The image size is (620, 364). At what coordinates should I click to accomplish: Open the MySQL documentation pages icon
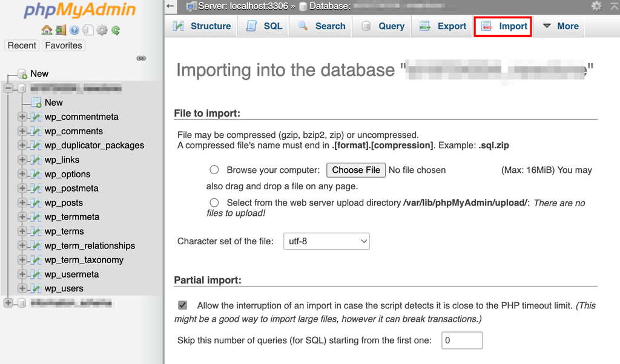coord(88,30)
